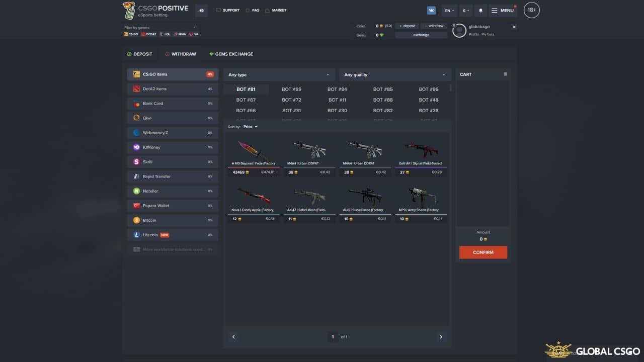Image resolution: width=644 pixels, height=362 pixels.
Task: Open the Any type dropdown
Action: 279,75
